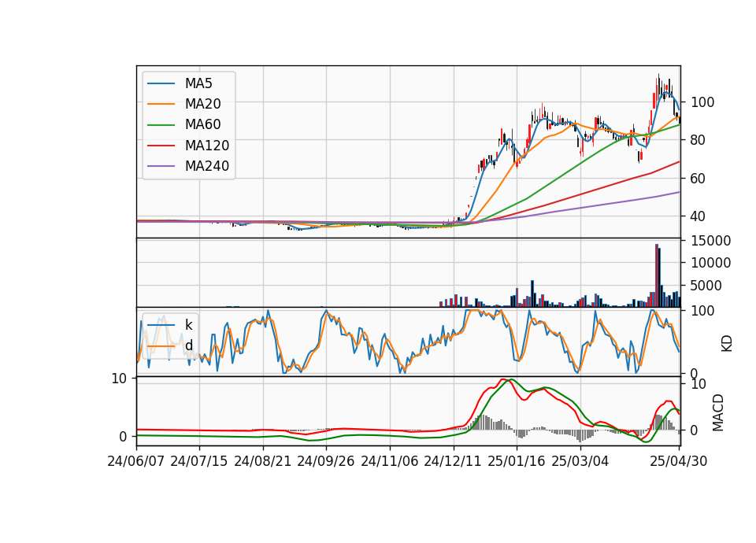The width and height of the screenshot is (756, 543).
Task: Click the MA240 legend label
Action: click(x=207, y=166)
